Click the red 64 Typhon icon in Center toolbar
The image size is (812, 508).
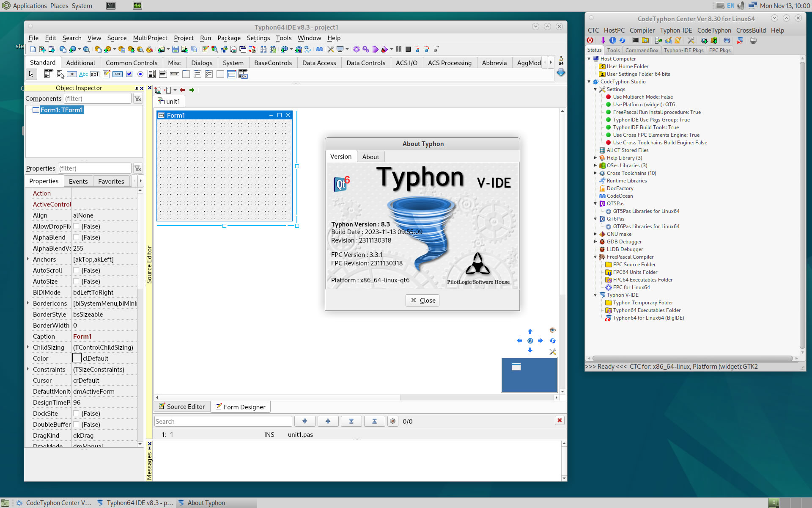click(739, 40)
